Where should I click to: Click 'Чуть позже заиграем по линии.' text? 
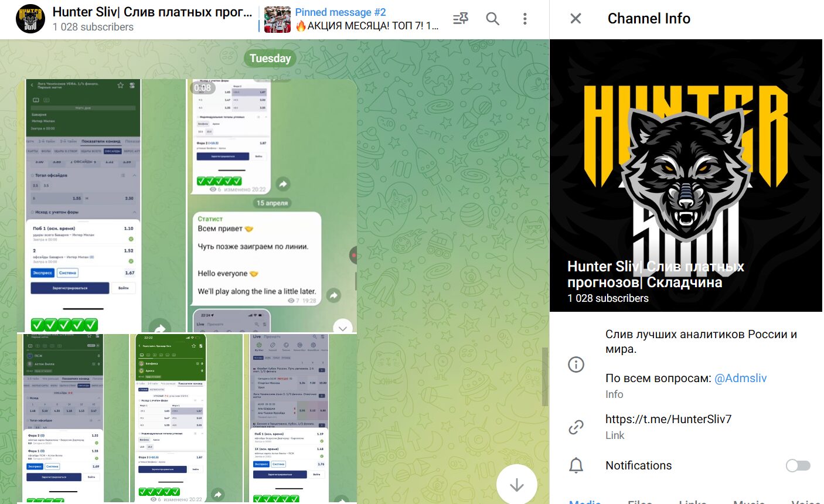[253, 247]
